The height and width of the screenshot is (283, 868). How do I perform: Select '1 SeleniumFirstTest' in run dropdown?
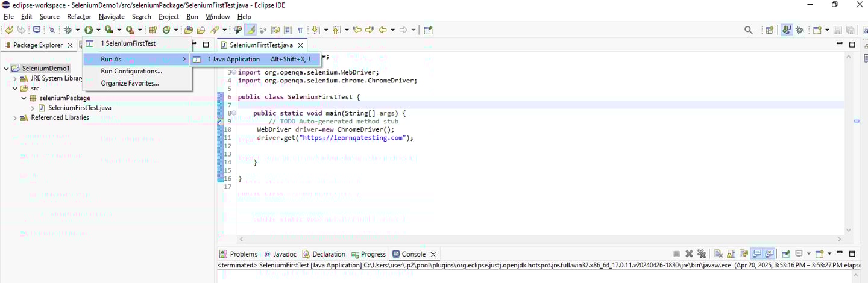(137, 43)
